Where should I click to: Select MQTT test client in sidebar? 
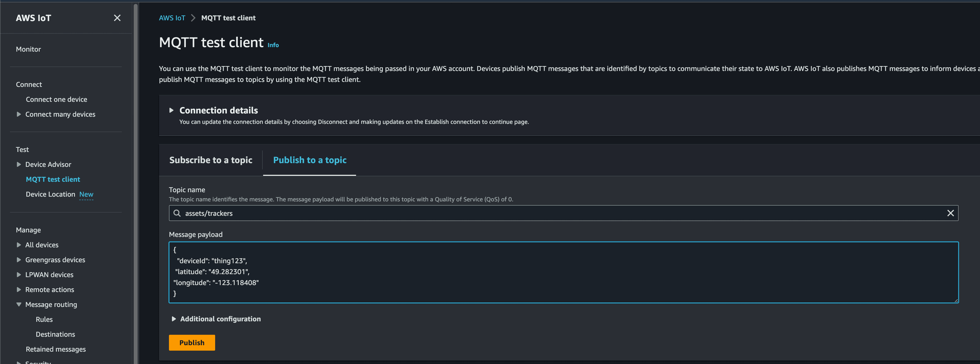[x=53, y=179]
